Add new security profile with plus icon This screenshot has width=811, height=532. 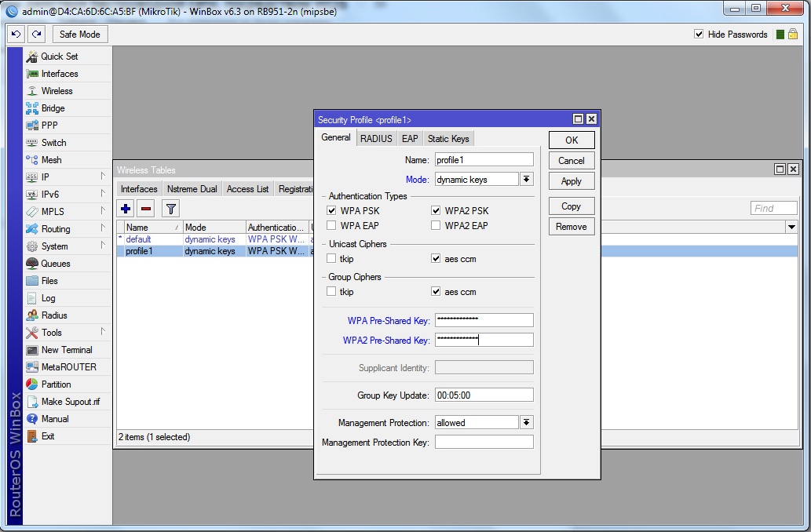pos(126,209)
